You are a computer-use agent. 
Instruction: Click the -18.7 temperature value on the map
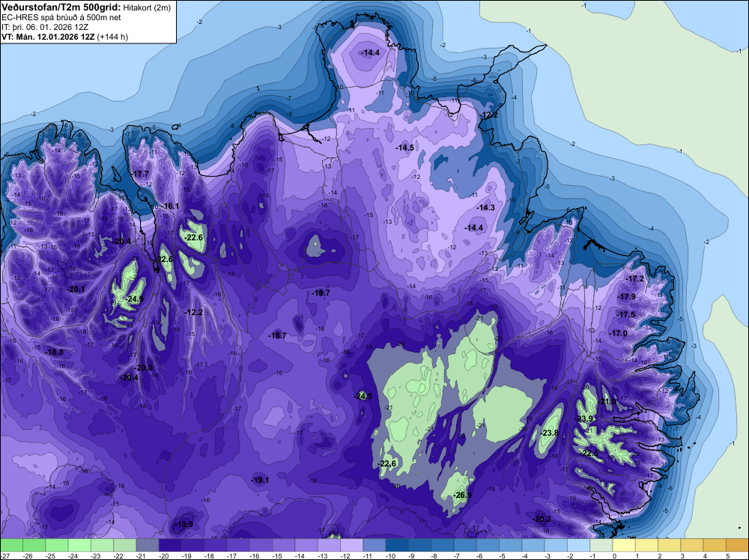pyautogui.click(x=278, y=335)
